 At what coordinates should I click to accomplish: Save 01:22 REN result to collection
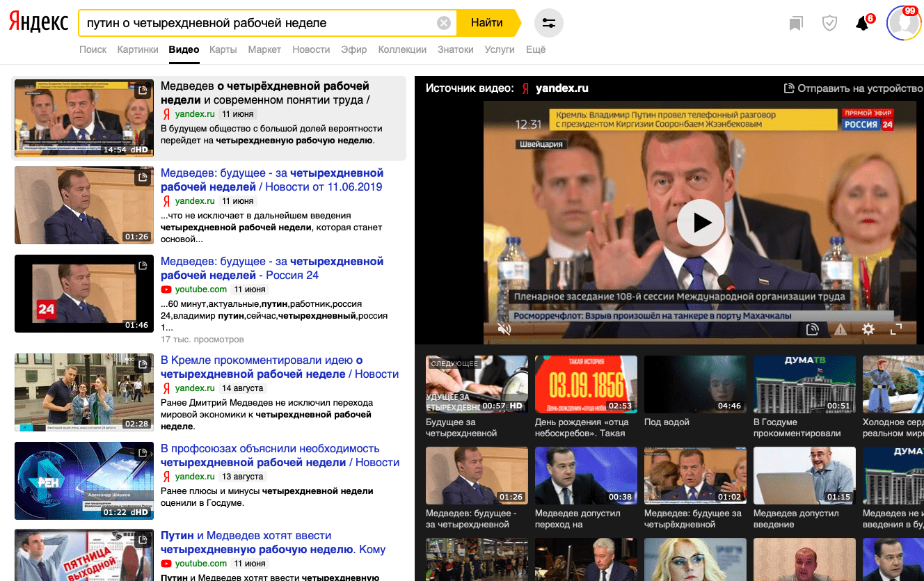point(143,453)
